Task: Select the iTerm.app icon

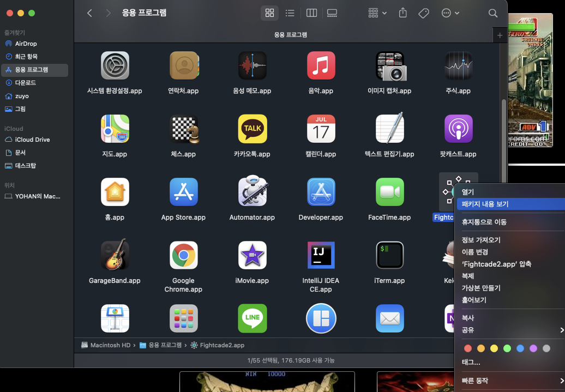Action: coord(389,255)
